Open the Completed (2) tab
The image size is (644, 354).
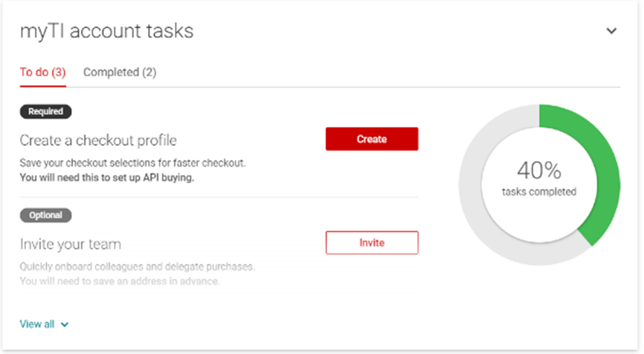tap(120, 72)
